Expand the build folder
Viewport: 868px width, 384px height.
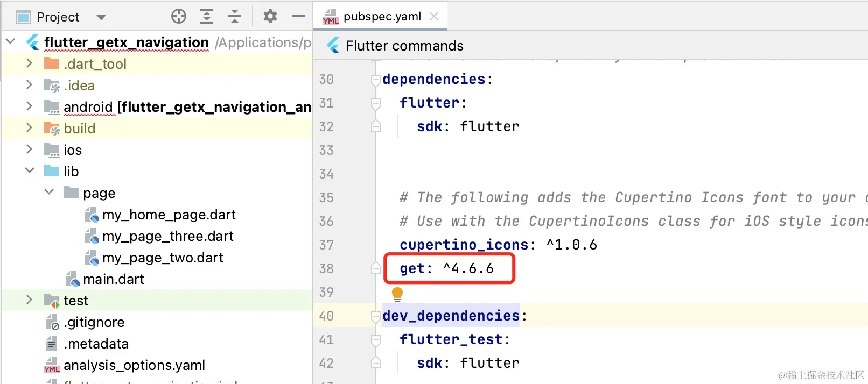[30, 128]
